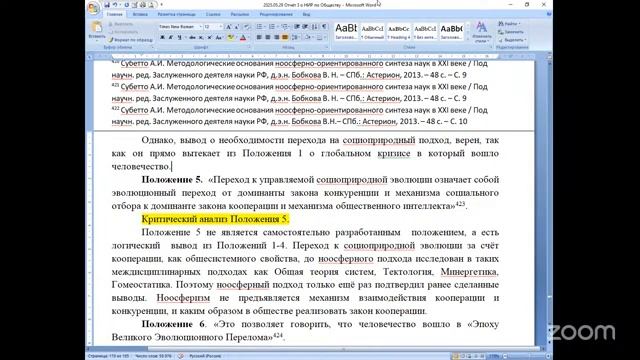The width and height of the screenshot is (640, 360).
Task: Open the round Office button menu
Action: 94,7
